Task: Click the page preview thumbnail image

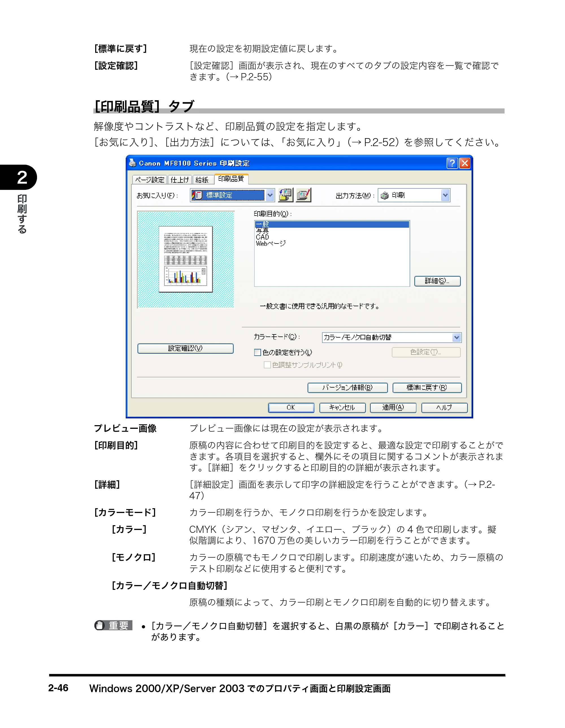Action: point(186,259)
